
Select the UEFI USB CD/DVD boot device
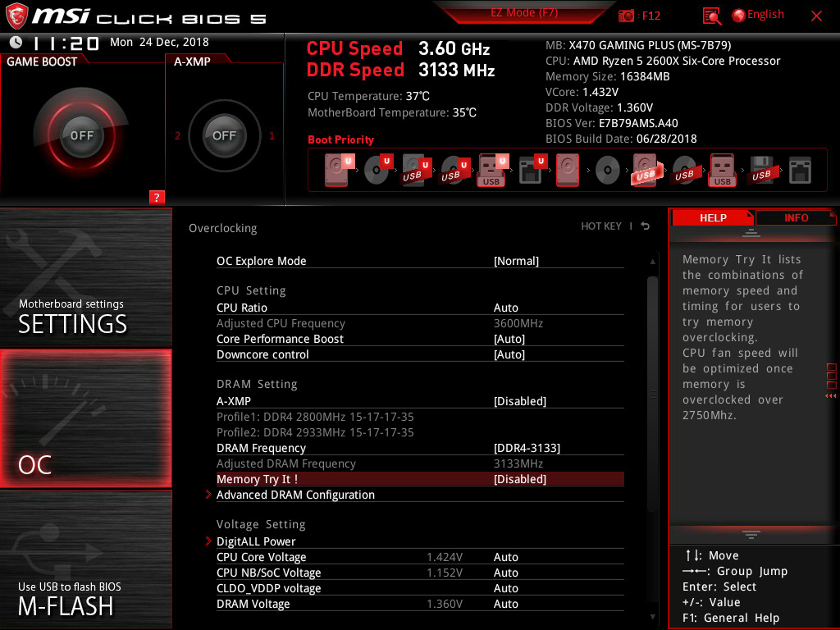click(x=454, y=171)
